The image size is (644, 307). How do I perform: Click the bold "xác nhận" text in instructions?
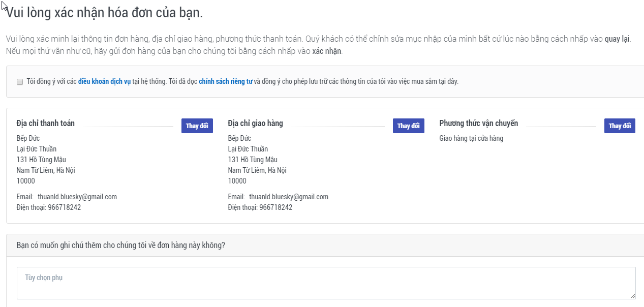[x=327, y=51]
